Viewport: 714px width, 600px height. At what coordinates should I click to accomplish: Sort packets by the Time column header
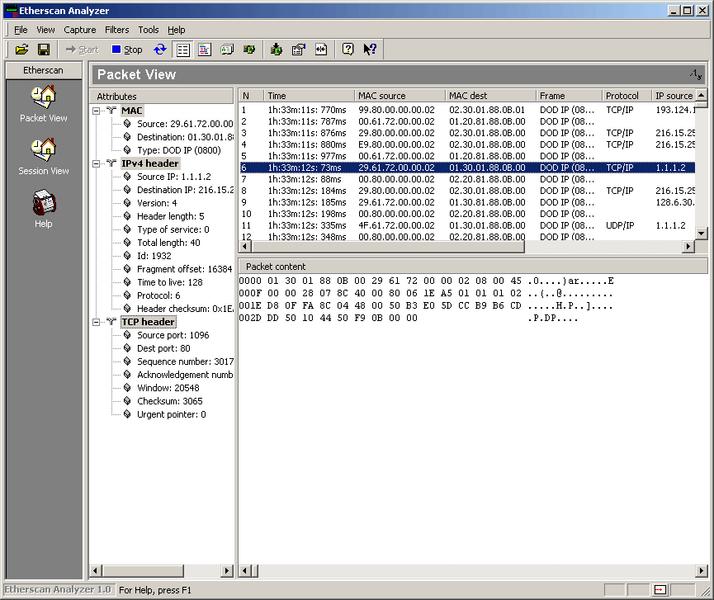(x=309, y=96)
